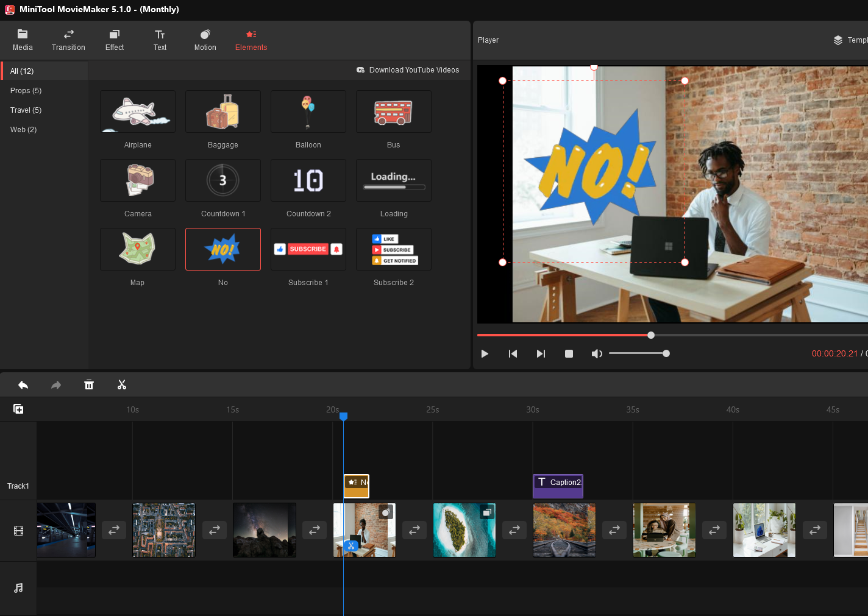Click the blue timeline playhead marker
The height and width of the screenshot is (616, 868).
click(x=343, y=416)
